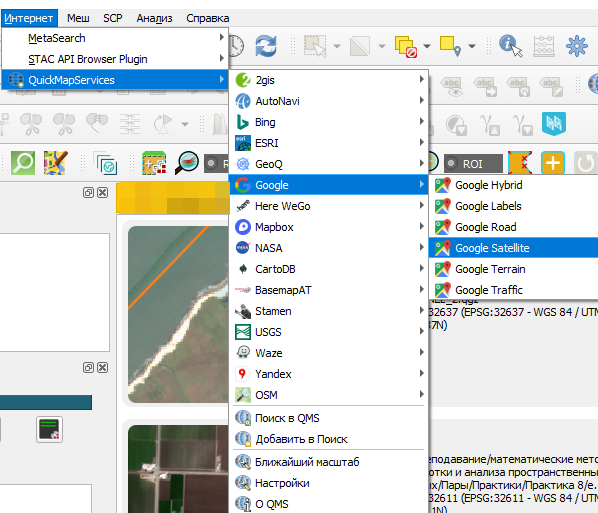Expand the select features dropdown arrow
Viewport: 598px width, 513px height.
tap(337, 46)
